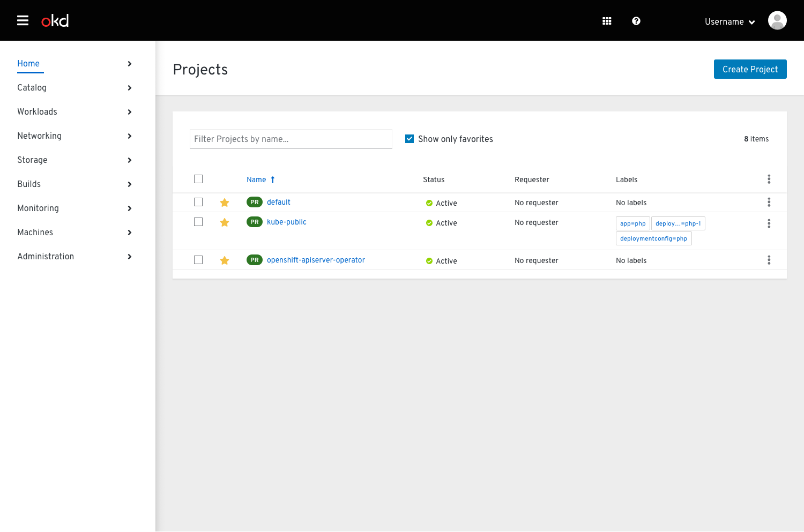
Task: Unfavorite the openshift-apiserver-operator star
Action: (225, 260)
